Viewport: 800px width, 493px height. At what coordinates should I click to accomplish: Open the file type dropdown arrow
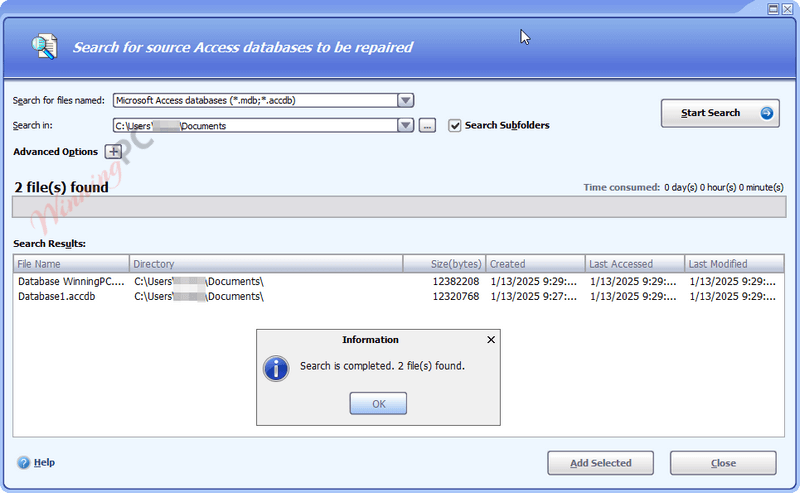coord(406,101)
